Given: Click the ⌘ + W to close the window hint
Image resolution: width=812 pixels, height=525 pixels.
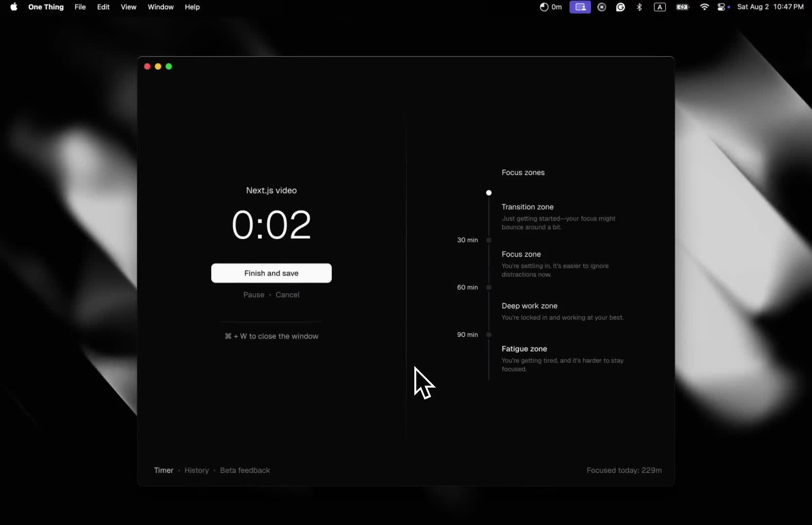Looking at the screenshot, I should tap(271, 336).
